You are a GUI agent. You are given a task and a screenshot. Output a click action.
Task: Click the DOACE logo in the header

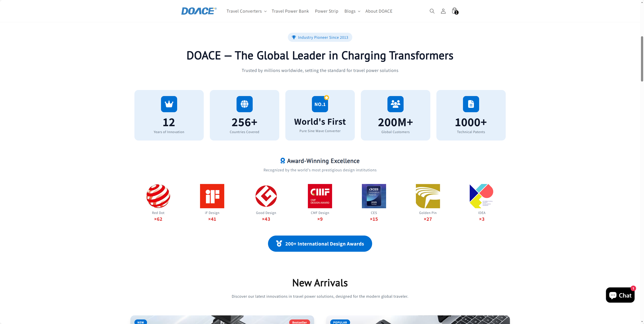tap(199, 11)
